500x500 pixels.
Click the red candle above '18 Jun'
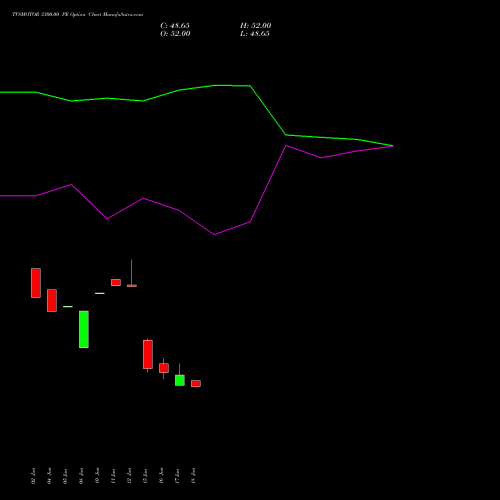pos(196,383)
